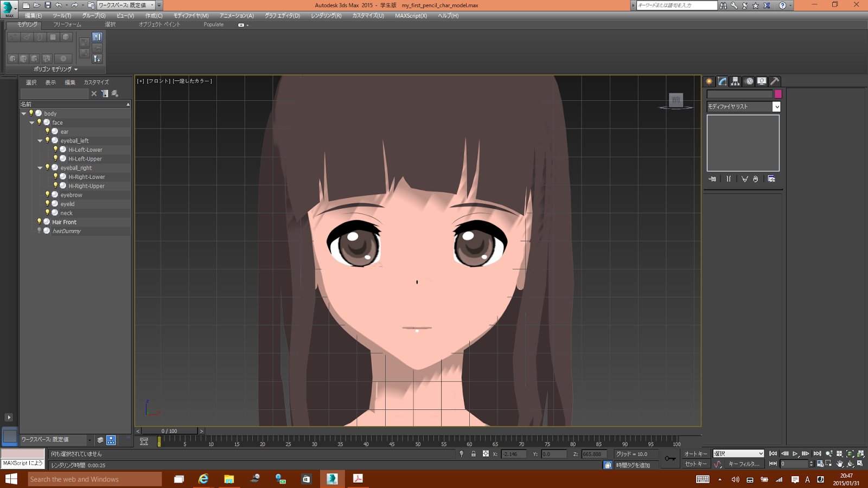Show the hidden heirDummy object via its bulb
The width and height of the screenshot is (868, 488).
point(39,230)
